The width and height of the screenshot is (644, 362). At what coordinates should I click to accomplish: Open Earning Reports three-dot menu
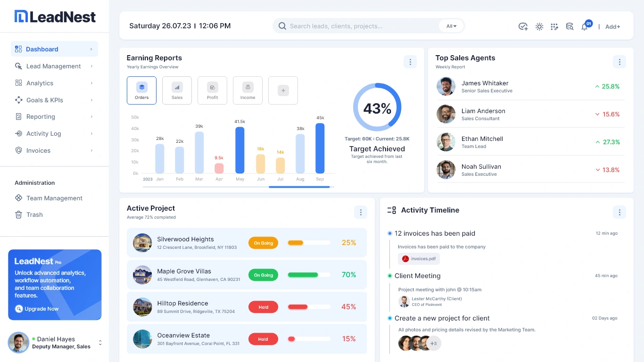click(x=410, y=62)
